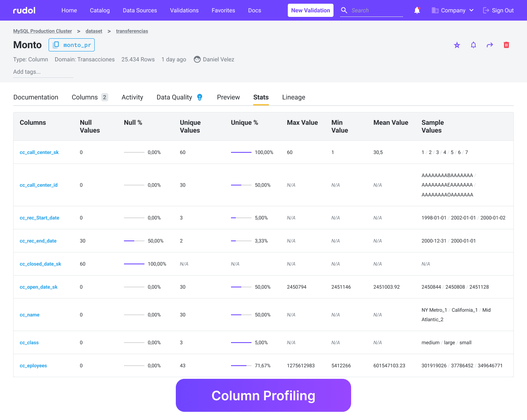This screenshot has height=420, width=527.
Task: Go to Data Sources in the navigation
Action: (x=140, y=10)
